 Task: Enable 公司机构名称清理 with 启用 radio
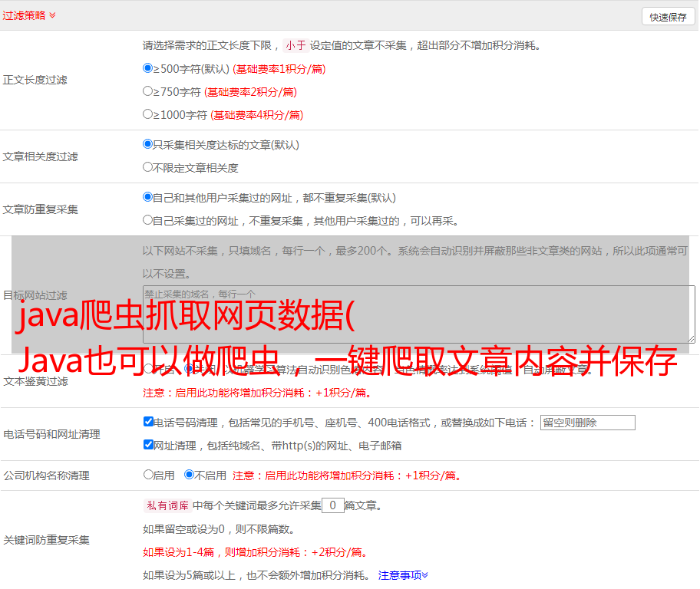[149, 475]
